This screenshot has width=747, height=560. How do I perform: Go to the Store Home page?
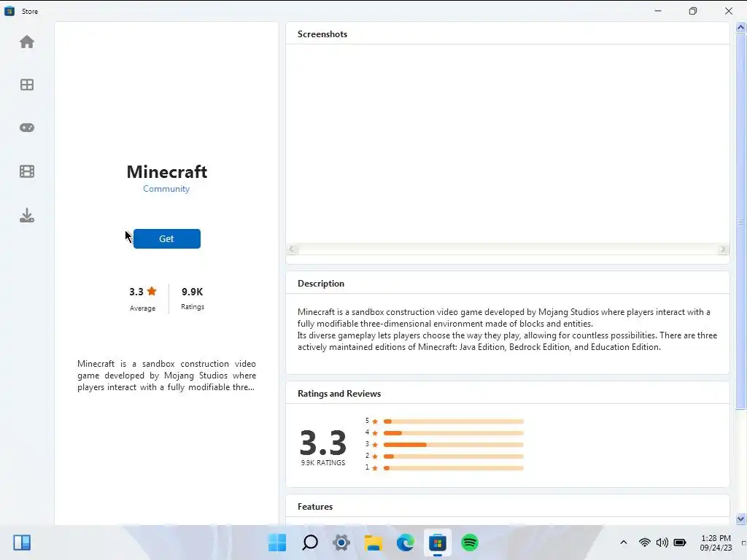pos(27,42)
